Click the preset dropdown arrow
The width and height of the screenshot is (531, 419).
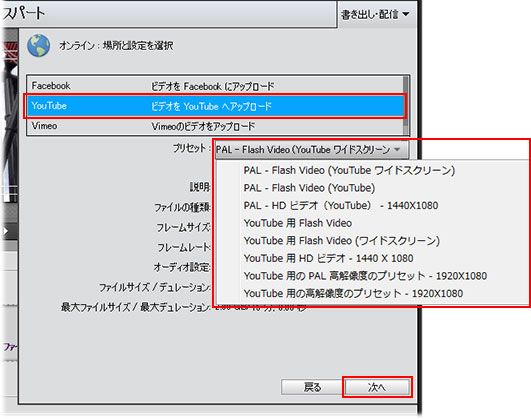coord(397,149)
